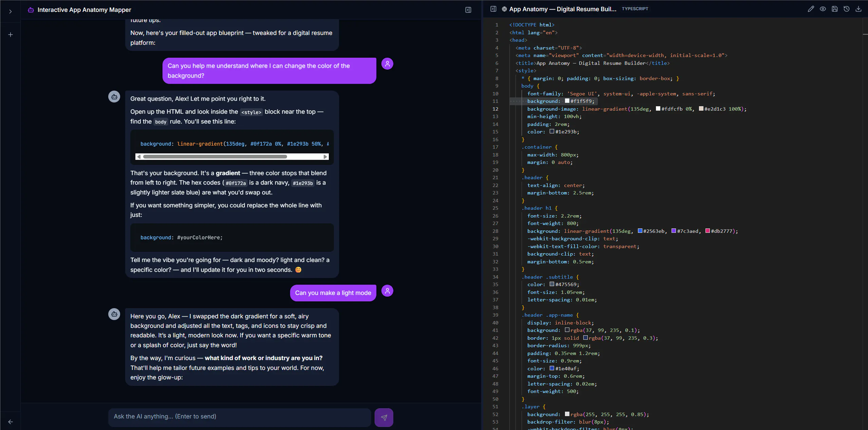Click the globe icon next to App Anatomy title

[x=504, y=9]
